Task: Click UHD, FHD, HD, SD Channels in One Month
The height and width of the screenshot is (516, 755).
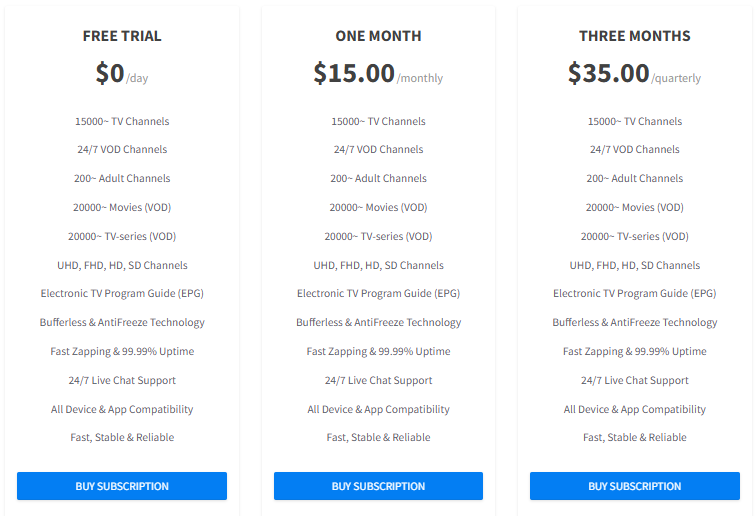Action: (378, 266)
